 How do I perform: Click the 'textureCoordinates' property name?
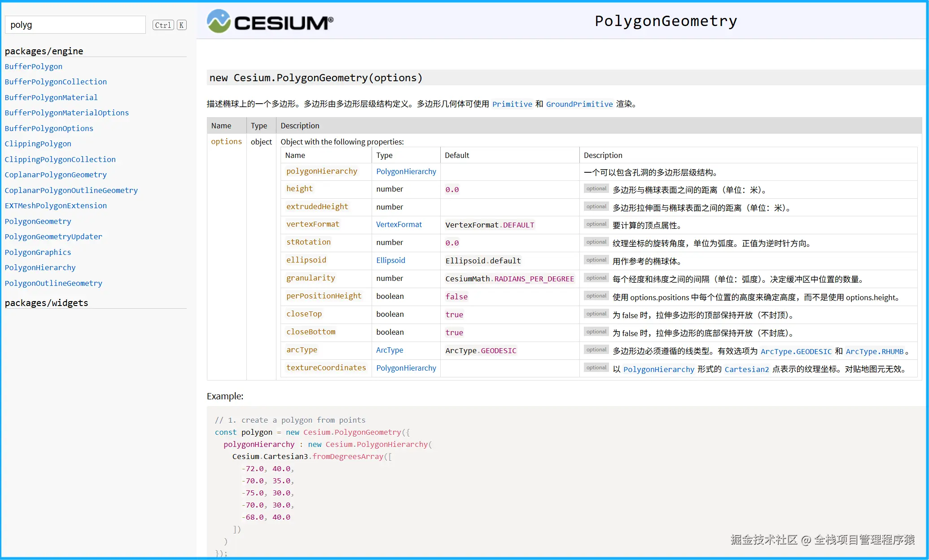click(326, 367)
